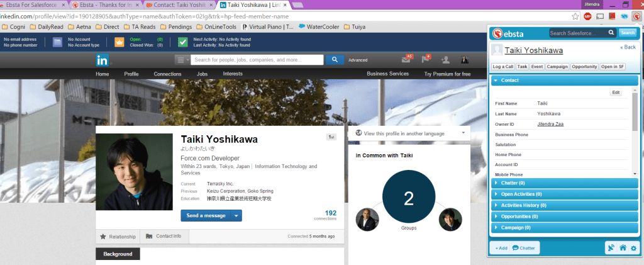Click the Contact Info card icon
This screenshot has width=644, height=265.
tap(148, 236)
